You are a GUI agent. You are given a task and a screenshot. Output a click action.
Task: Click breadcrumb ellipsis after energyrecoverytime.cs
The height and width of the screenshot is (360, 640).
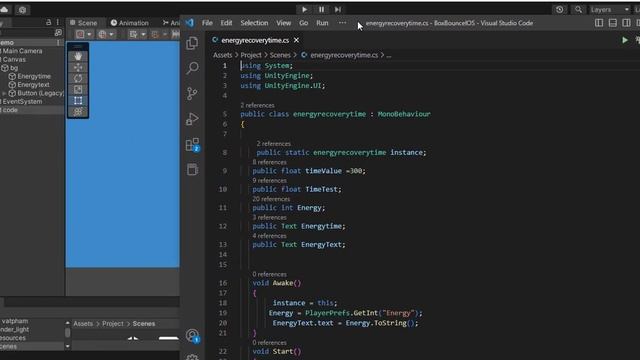tap(389, 55)
